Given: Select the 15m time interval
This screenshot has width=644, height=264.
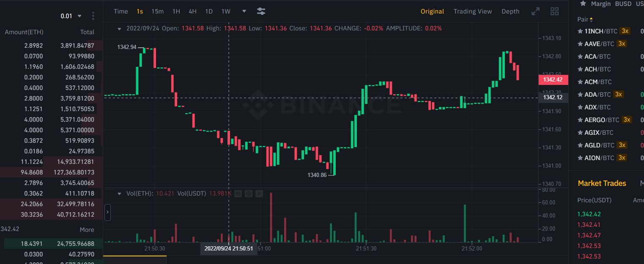Looking at the screenshot, I should [157, 11].
